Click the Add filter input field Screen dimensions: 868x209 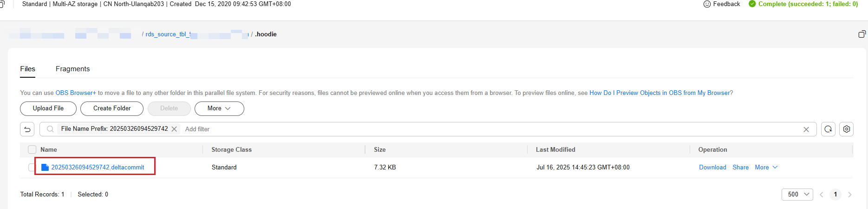pos(372,129)
